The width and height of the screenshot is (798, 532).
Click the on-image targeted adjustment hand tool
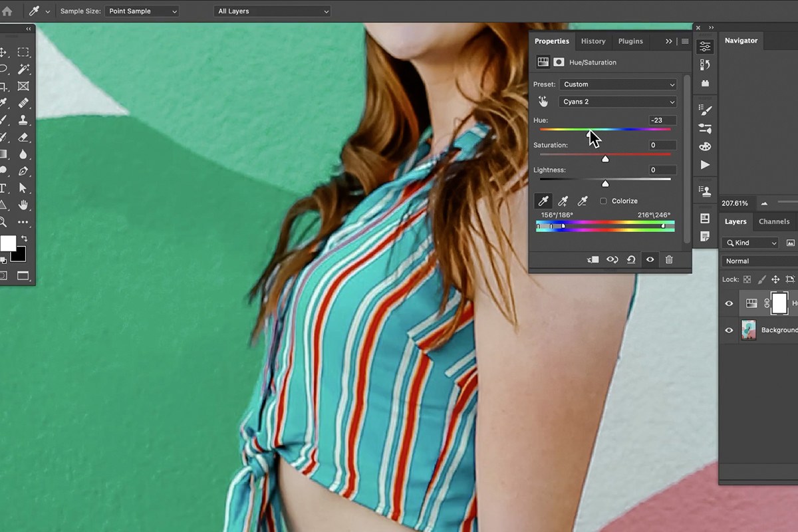(543, 102)
